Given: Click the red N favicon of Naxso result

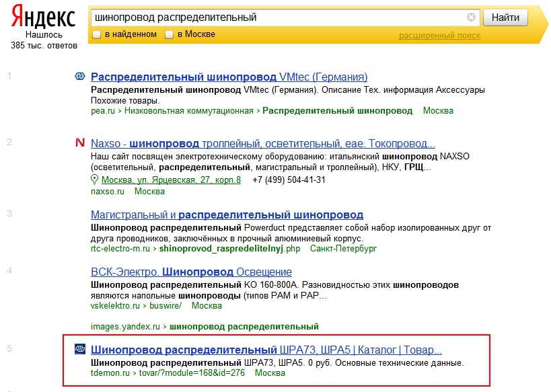Looking at the screenshot, I should tap(80, 143).
